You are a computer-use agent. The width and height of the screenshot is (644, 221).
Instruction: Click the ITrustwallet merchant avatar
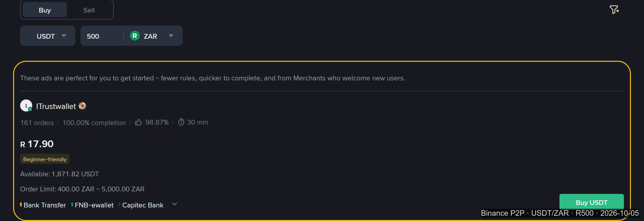(x=26, y=105)
